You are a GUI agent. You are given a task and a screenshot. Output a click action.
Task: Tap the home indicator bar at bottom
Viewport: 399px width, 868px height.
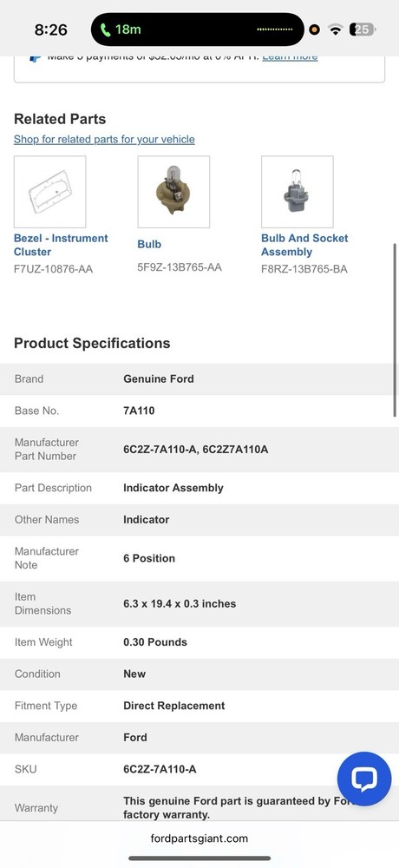pyautogui.click(x=199, y=858)
